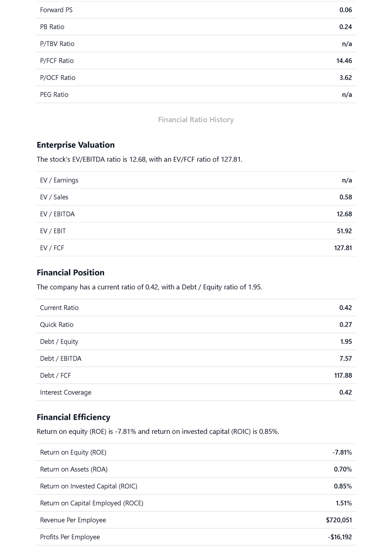Click the Debt / Equity value 1.95
This screenshot has width=392, height=557.
point(346,342)
